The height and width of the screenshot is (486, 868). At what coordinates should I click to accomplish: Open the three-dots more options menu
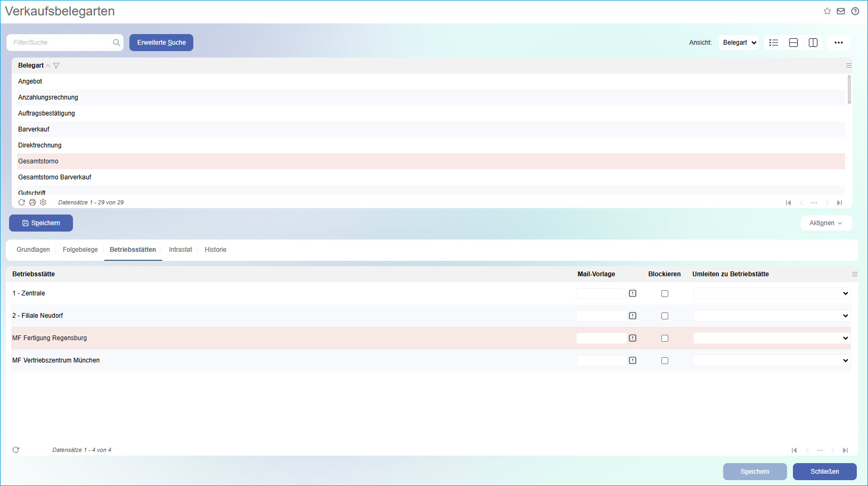pos(839,43)
